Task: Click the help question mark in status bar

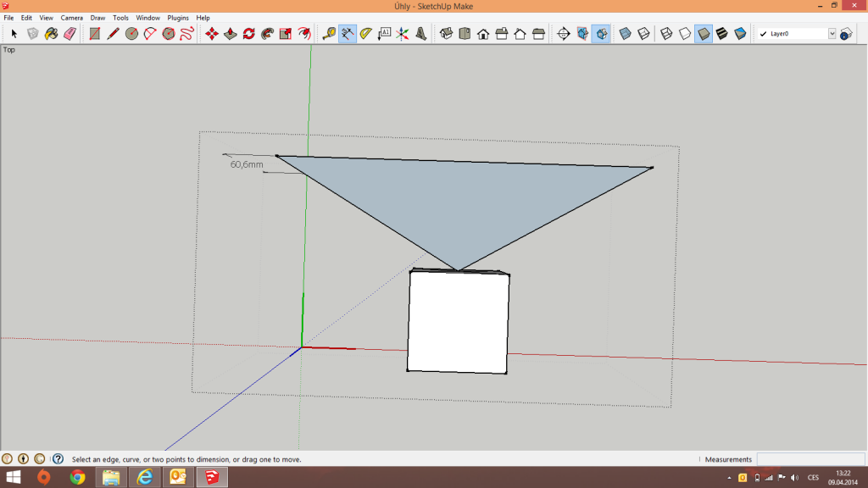Action: [x=58, y=458]
